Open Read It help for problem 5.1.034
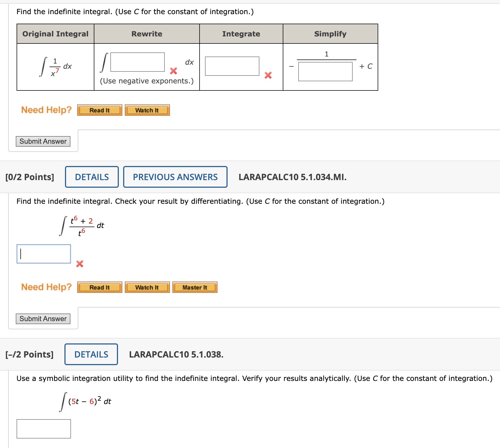500x448 pixels. coord(99,287)
